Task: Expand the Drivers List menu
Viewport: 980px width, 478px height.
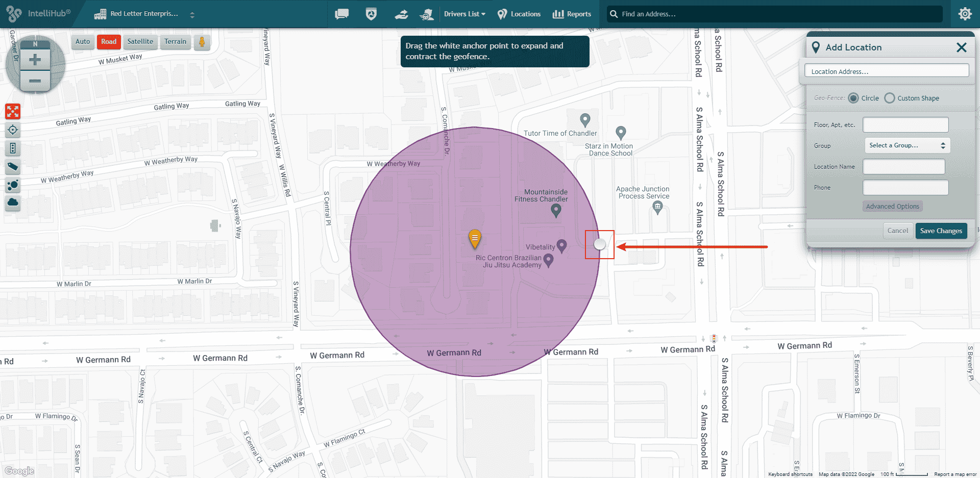Action: pyautogui.click(x=464, y=14)
